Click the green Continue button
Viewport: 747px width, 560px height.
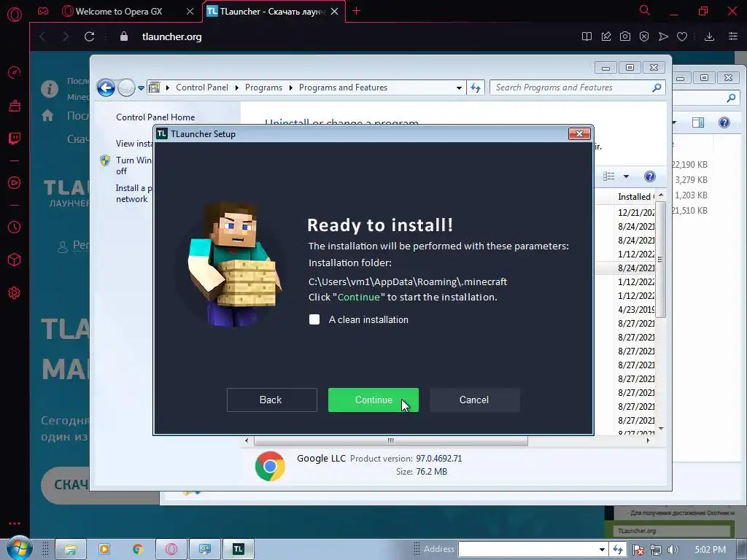coord(373,400)
